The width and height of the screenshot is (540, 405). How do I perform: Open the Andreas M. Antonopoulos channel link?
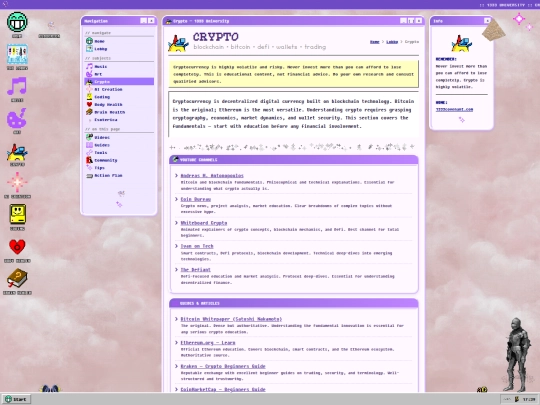pyautogui.click(x=212, y=176)
